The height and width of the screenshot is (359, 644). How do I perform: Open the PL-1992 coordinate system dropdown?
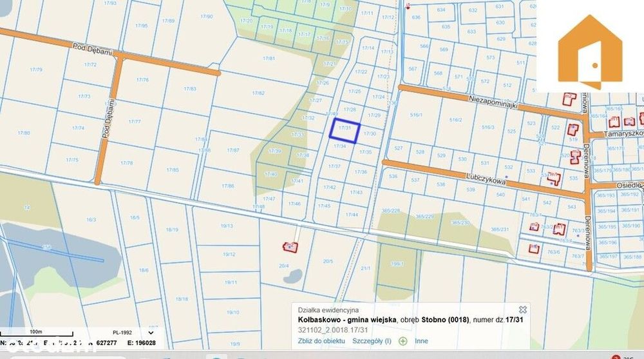[x=151, y=333]
